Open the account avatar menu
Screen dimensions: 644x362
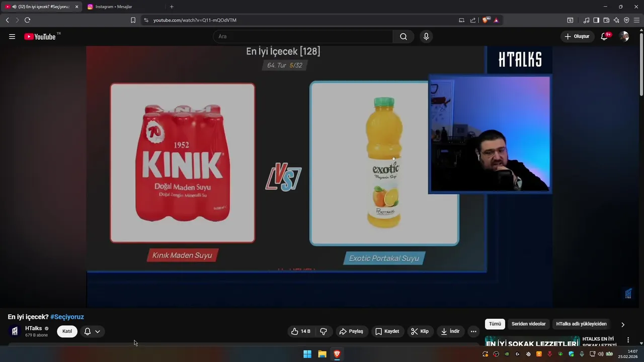pyautogui.click(x=624, y=36)
